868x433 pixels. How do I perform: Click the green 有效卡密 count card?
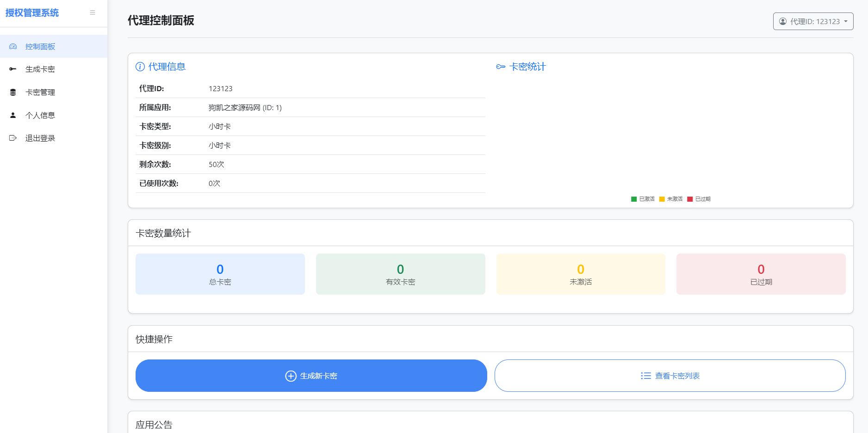coord(401,274)
